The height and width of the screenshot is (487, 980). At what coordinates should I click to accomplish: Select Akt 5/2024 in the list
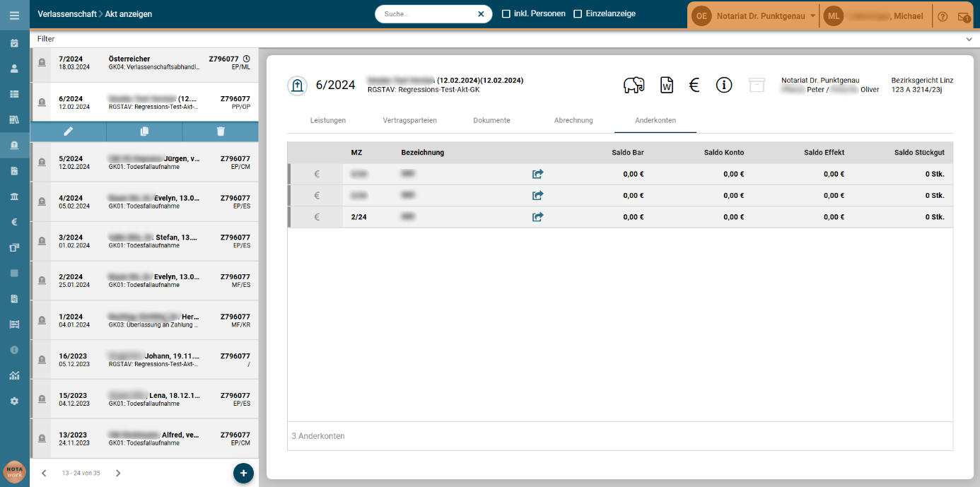tap(144, 163)
